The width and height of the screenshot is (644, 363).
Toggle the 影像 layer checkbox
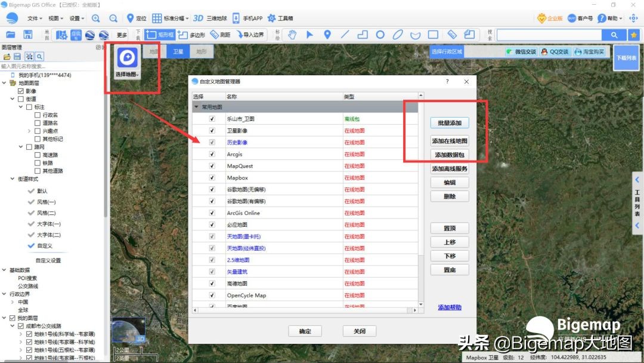point(20,90)
